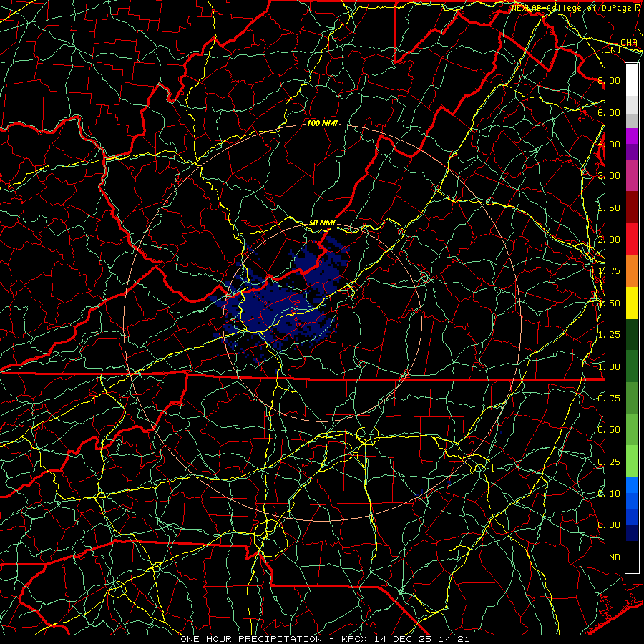Click the [IN] units label
This screenshot has width=644, height=644.
click(x=611, y=49)
